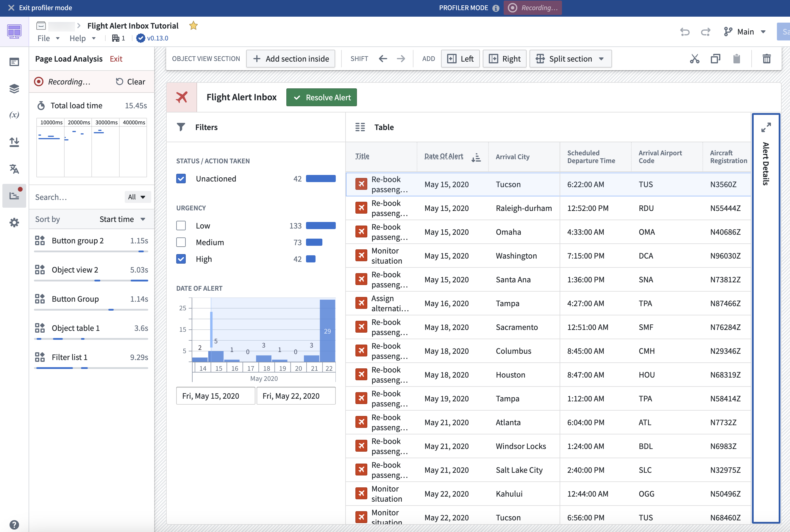This screenshot has width=790, height=532.
Task: Click Fri, May 22, 2020 end date field
Action: tap(296, 396)
